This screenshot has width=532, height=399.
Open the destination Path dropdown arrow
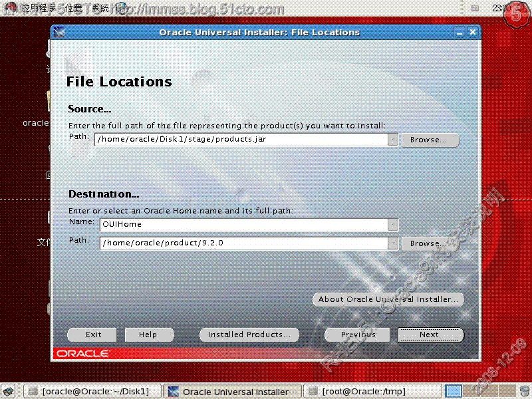(x=393, y=243)
